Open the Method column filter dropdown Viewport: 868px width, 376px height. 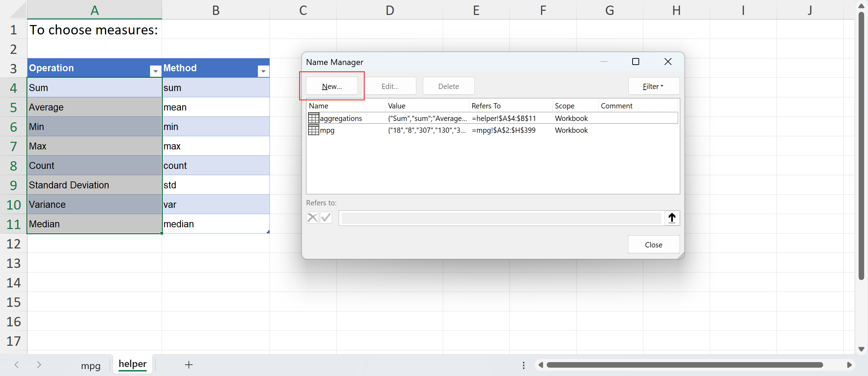click(x=263, y=71)
